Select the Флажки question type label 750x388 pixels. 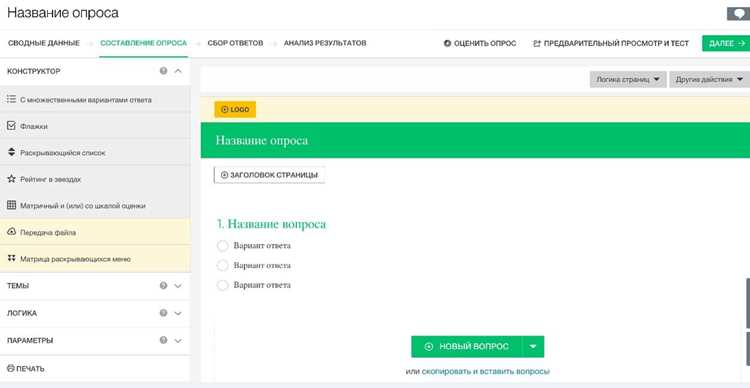pos(34,127)
